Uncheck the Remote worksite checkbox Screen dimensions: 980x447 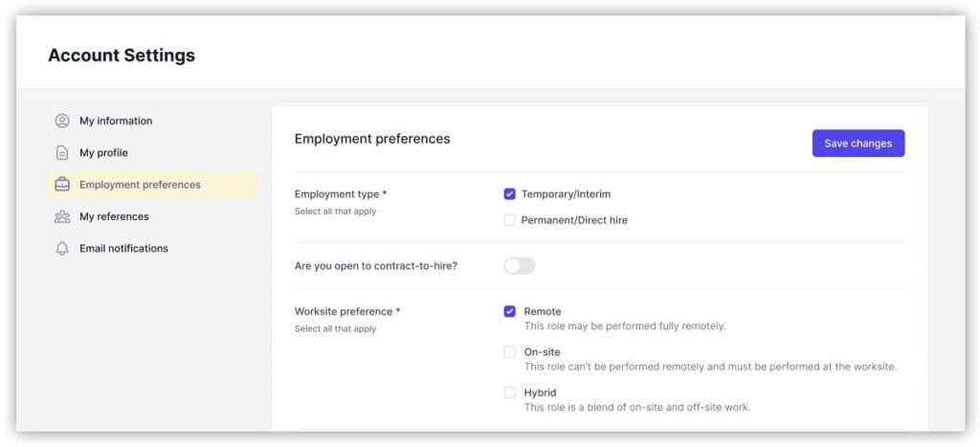coord(510,312)
